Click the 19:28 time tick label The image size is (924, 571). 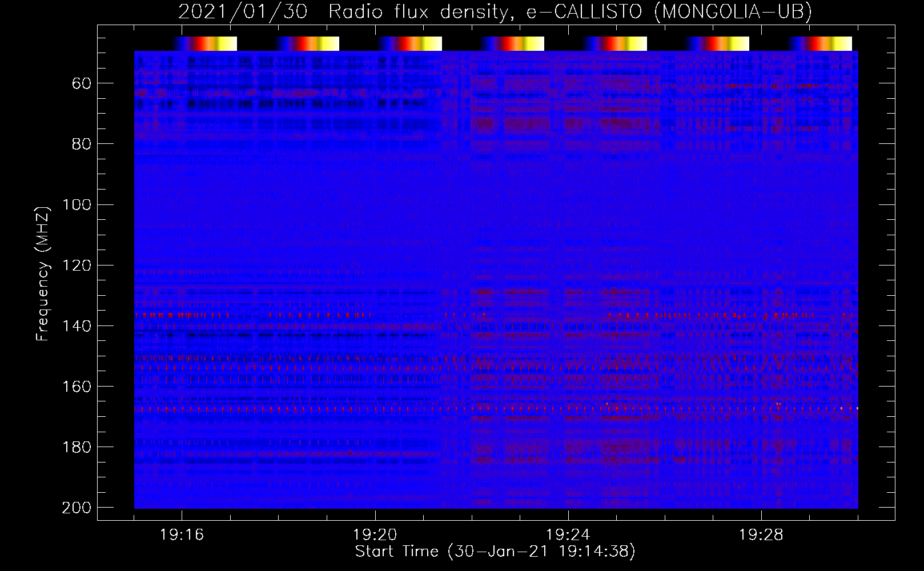(761, 535)
